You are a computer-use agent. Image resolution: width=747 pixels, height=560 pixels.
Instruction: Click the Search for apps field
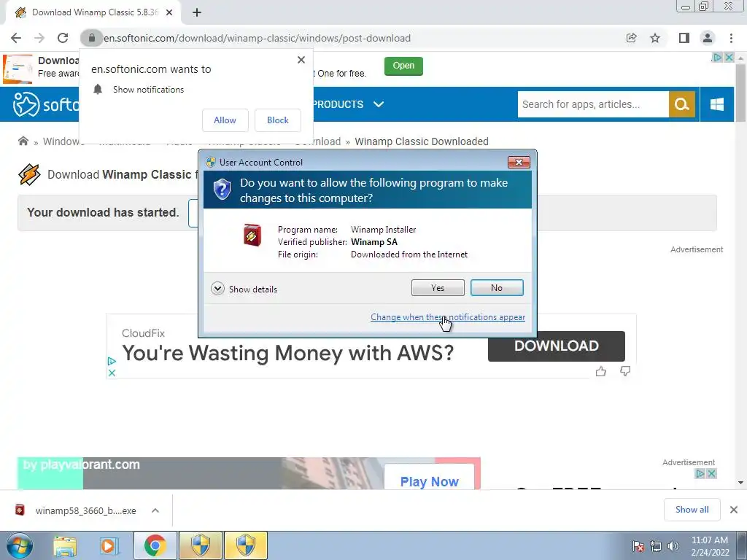(593, 104)
